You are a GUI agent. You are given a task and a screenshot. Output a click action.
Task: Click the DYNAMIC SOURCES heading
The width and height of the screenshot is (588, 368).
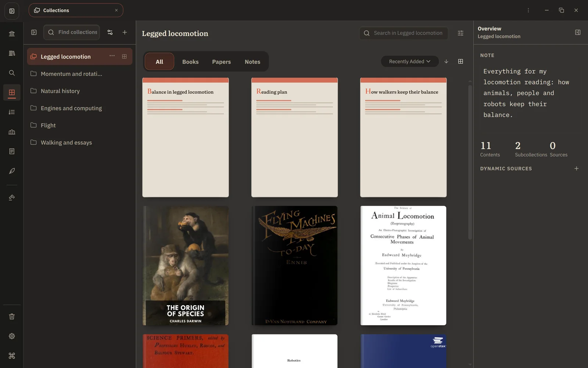point(506,169)
